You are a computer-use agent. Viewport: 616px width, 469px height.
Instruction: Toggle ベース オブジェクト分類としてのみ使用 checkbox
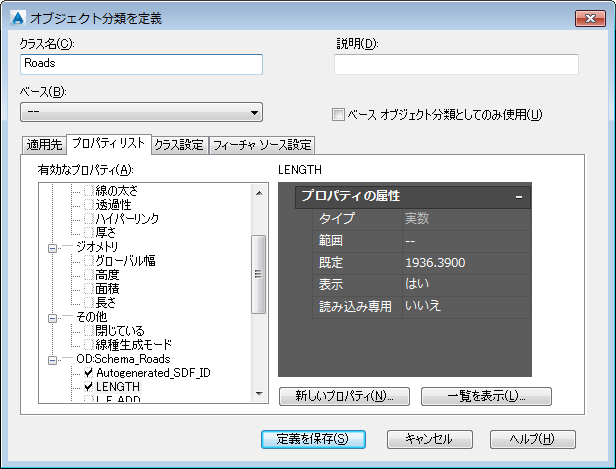coord(338,115)
